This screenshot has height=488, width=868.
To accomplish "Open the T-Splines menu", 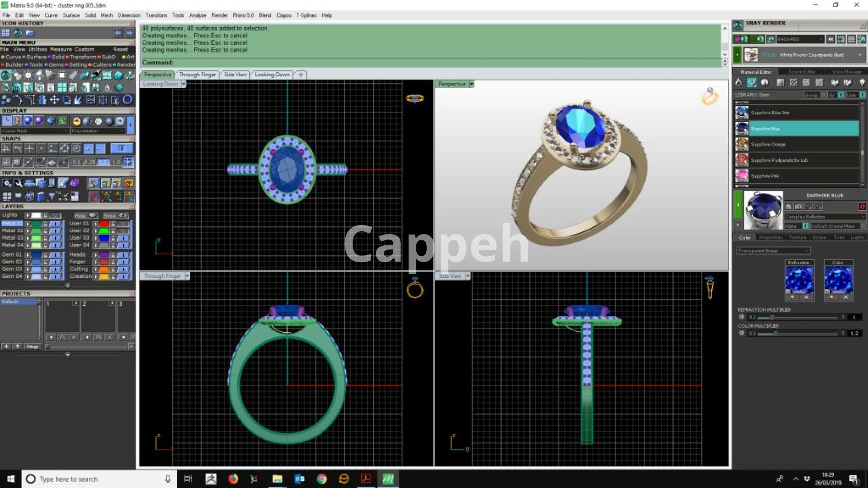I will coord(306,15).
